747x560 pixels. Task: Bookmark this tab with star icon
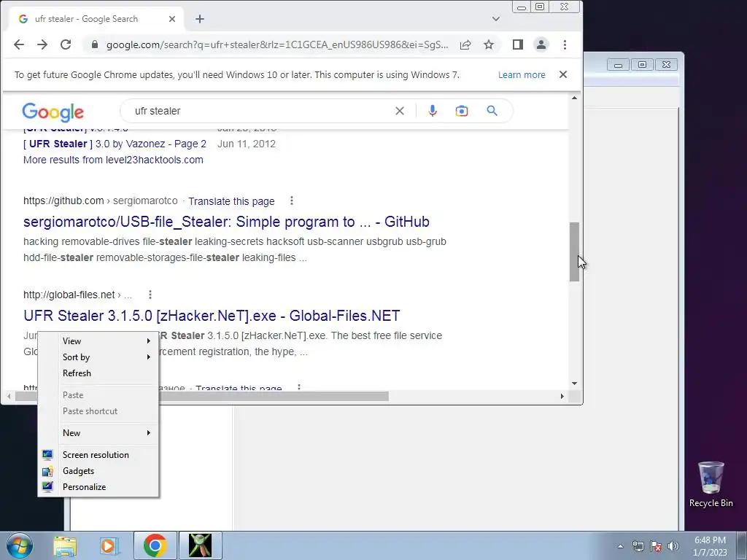coord(489,44)
